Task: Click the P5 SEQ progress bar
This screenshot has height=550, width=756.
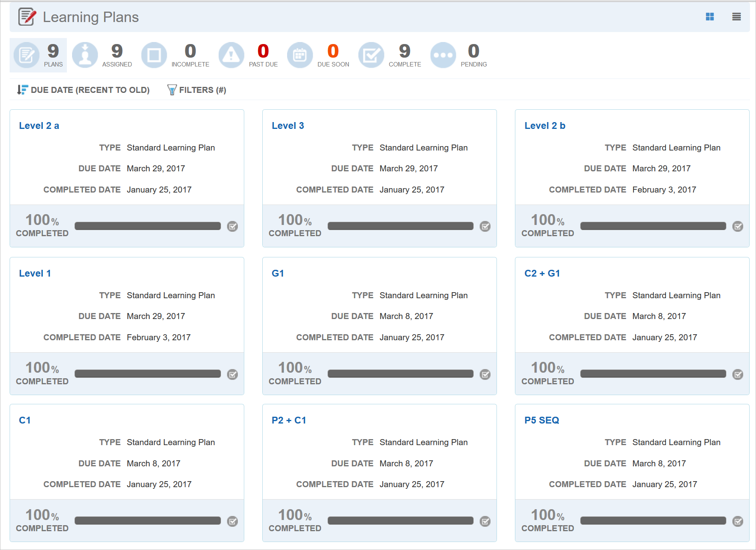Action: [x=653, y=521]
